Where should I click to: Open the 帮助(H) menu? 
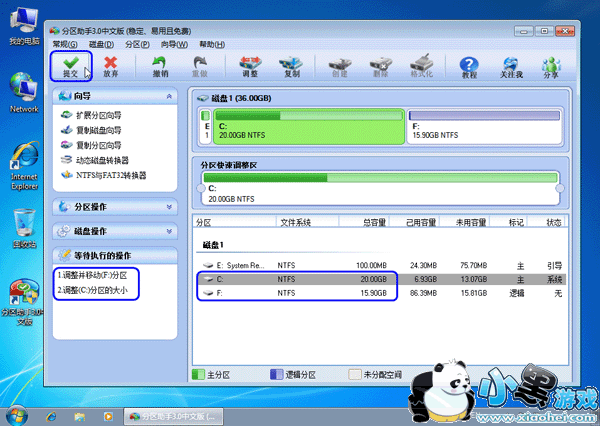click(x=212, y=44)
